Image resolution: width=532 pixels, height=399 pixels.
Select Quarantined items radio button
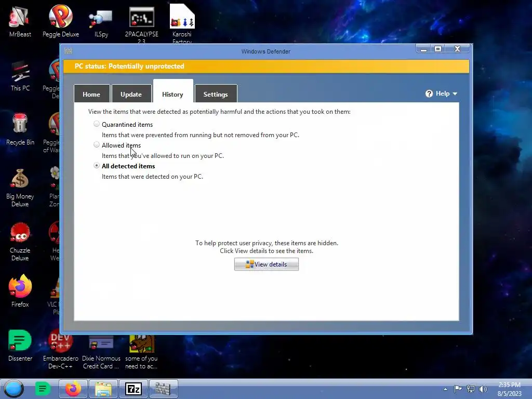pos(97,124)
